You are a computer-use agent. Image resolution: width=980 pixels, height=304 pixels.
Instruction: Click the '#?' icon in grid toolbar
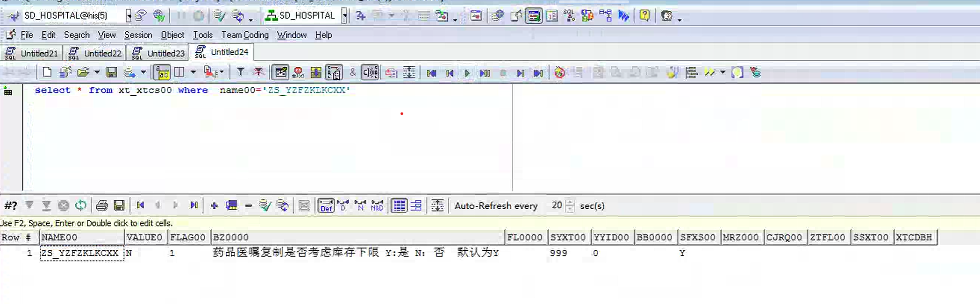click(11, 205)
